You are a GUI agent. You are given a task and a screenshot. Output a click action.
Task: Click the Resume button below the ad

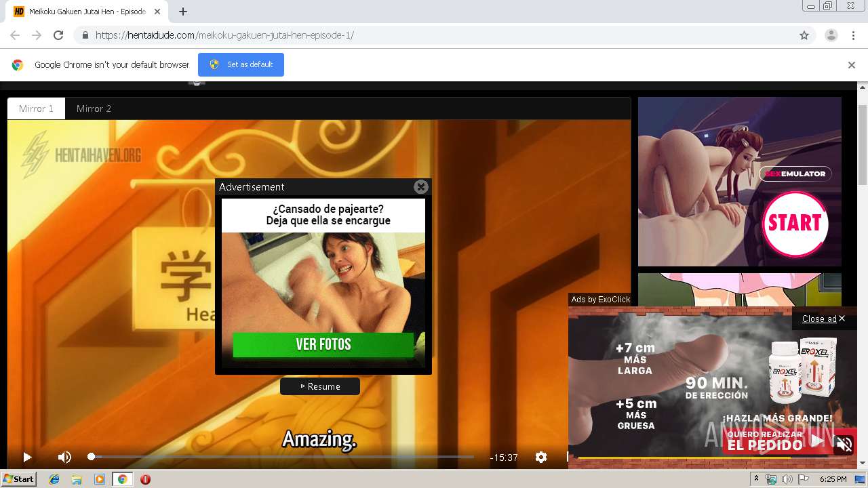pos(320,386)
